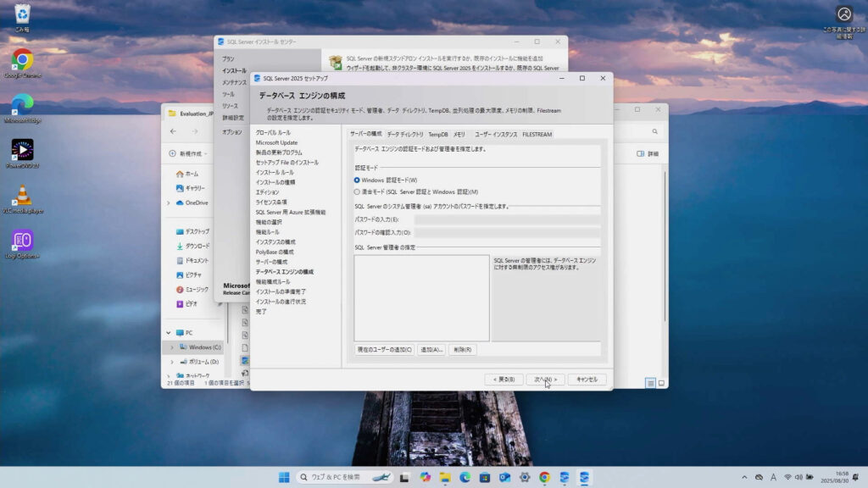Click the taskbar clock and date

[x=834, y=477]
